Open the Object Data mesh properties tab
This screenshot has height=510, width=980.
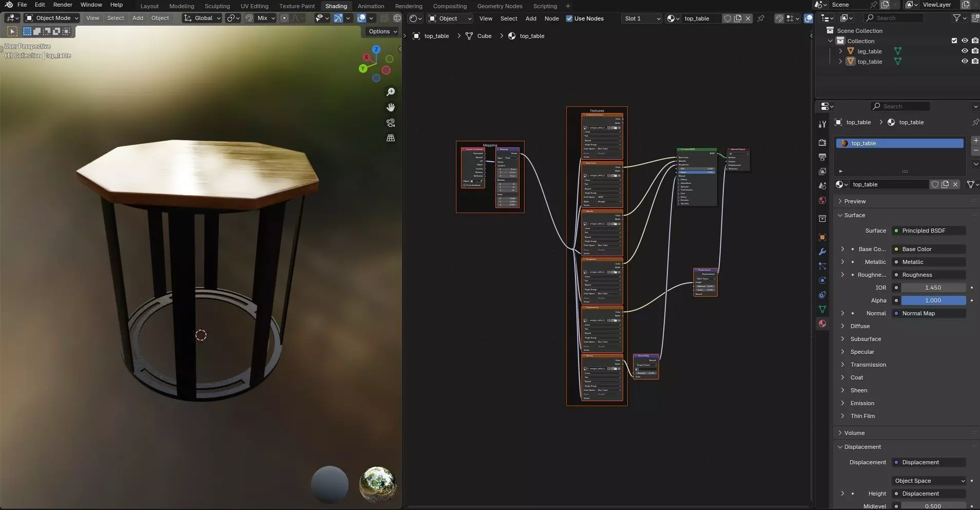822,309
